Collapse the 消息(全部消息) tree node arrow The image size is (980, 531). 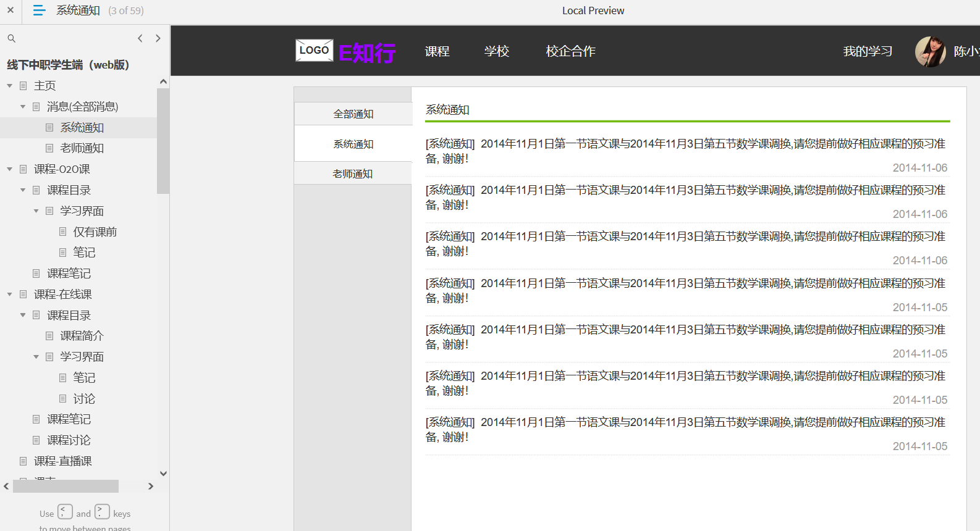23,107
